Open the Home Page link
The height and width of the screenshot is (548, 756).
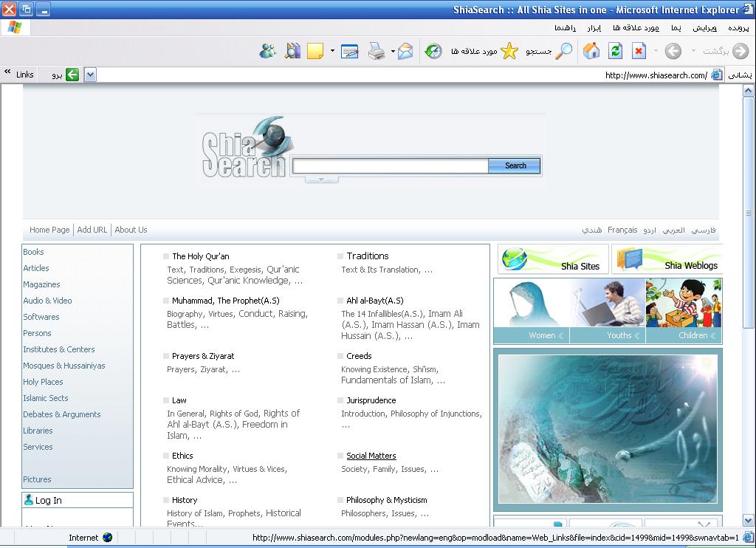click(49, 230)
